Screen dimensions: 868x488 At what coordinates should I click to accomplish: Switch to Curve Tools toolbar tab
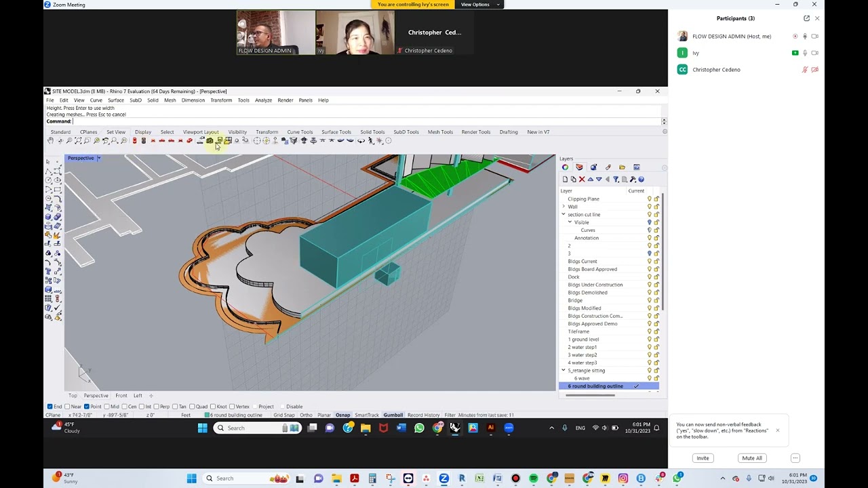click(x=300, y=132)
